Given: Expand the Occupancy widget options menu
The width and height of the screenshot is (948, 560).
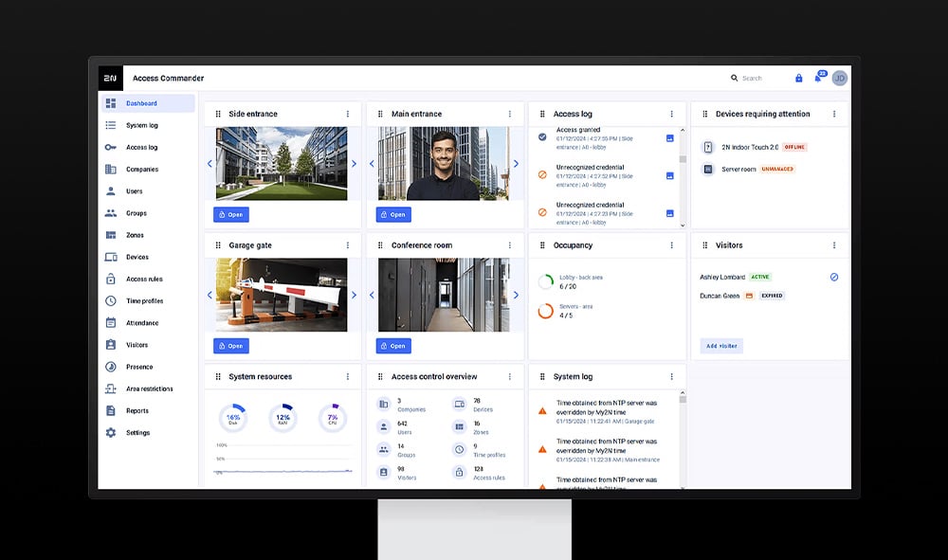Looking at the screenshot, I should pos(672,244).
